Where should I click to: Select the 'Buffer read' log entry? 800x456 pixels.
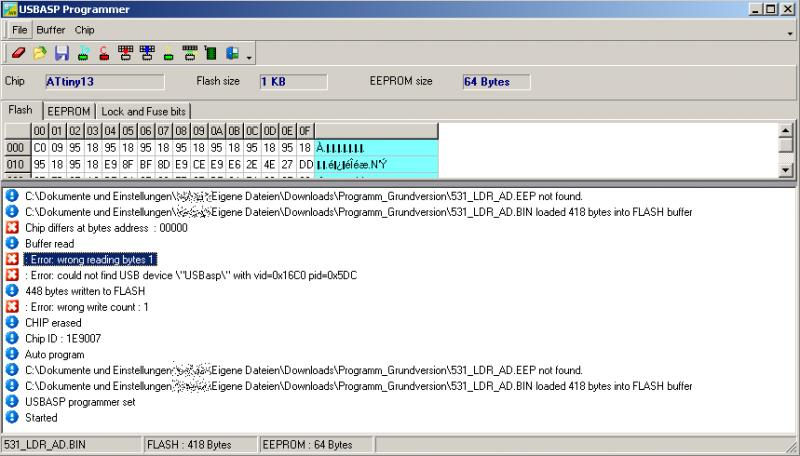click(x=49, y=244)
